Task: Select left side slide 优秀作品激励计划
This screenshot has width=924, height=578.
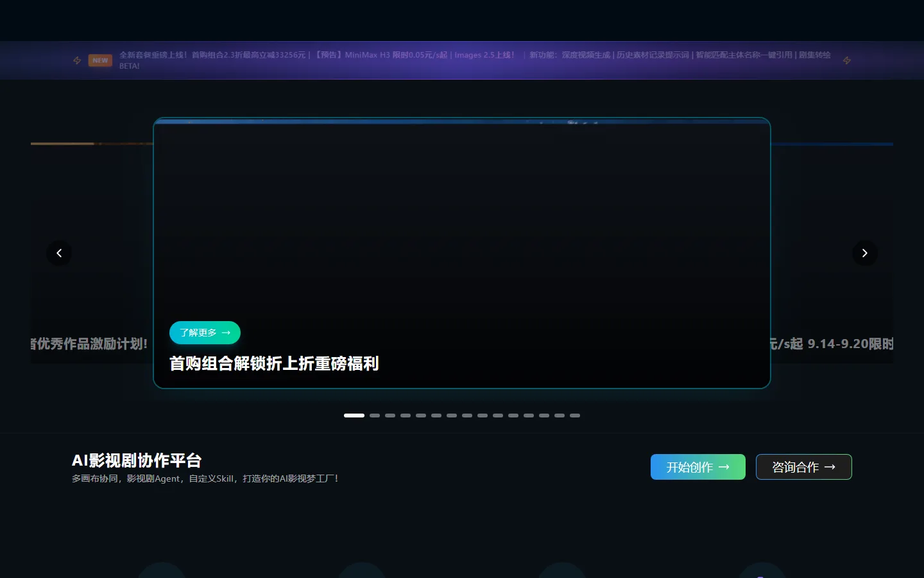Action: coord(92,254)
